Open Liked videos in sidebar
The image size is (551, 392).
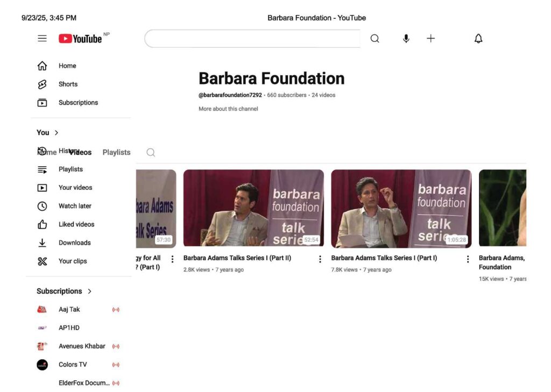76,224
